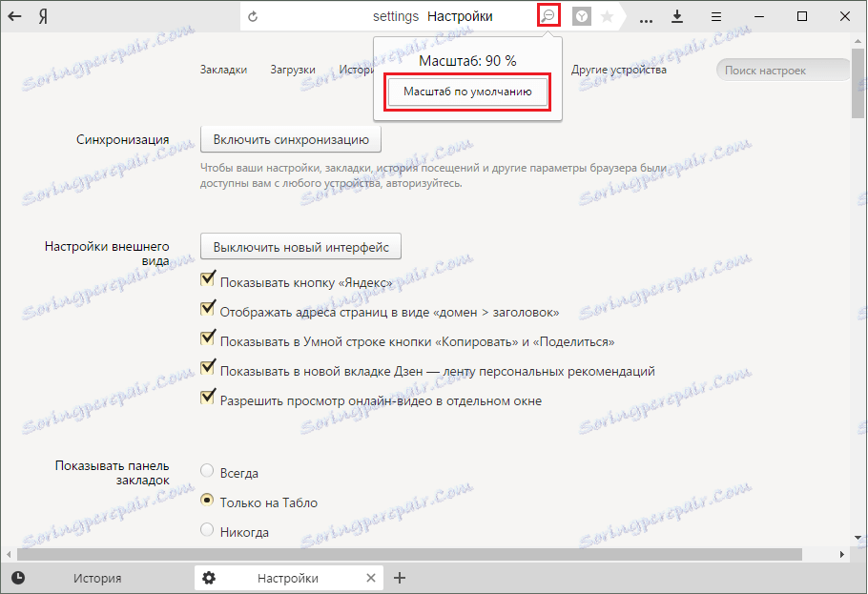Click Включить синхронизацию button
Screen dimensions: 868x594
[291, 139]
